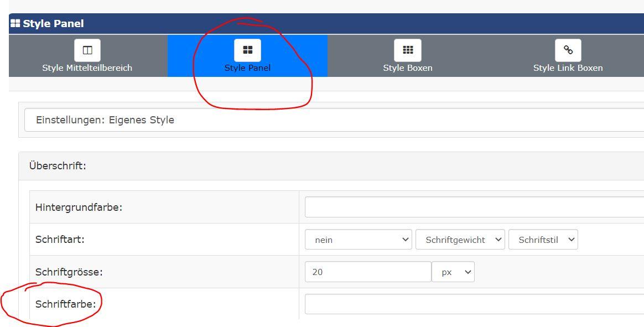Click the Überschrift section header
This screenshot has height=327, width=644.
tap(58, 166)
